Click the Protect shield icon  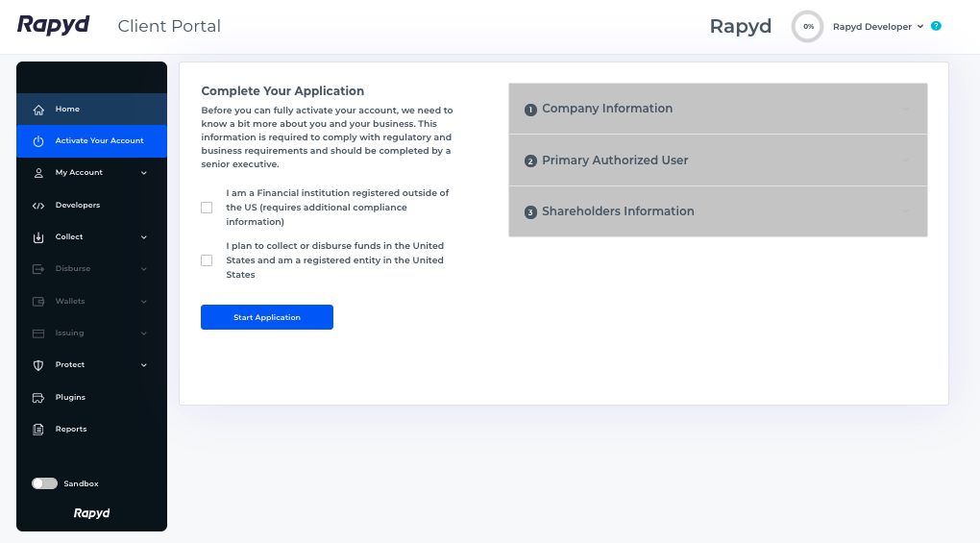pyautogui.click(x=38, y=365)
